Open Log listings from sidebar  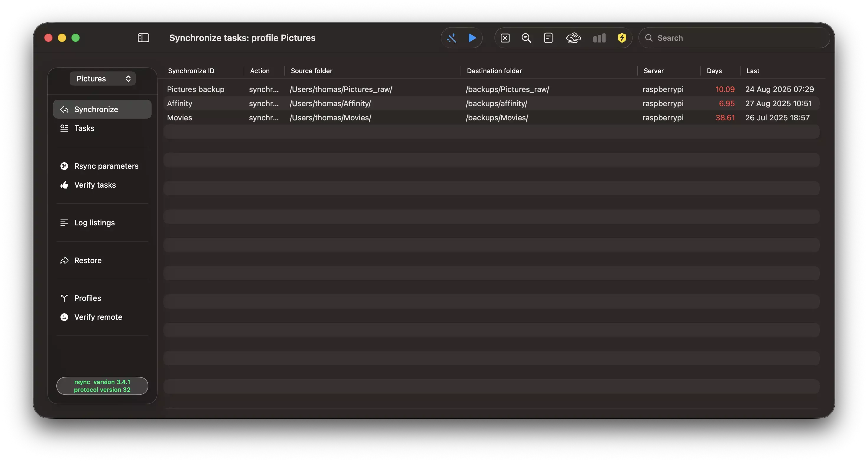[x=94, y=222]
